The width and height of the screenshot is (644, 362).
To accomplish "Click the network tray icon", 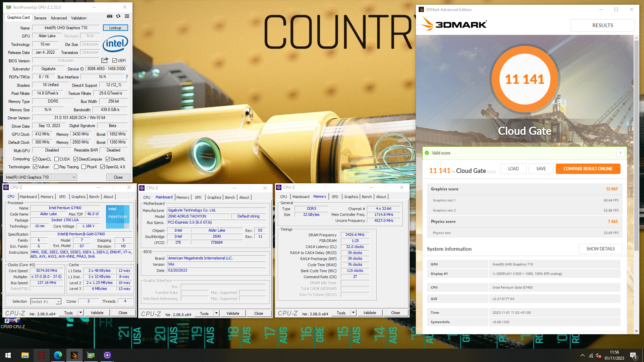I will pos(591,355).
